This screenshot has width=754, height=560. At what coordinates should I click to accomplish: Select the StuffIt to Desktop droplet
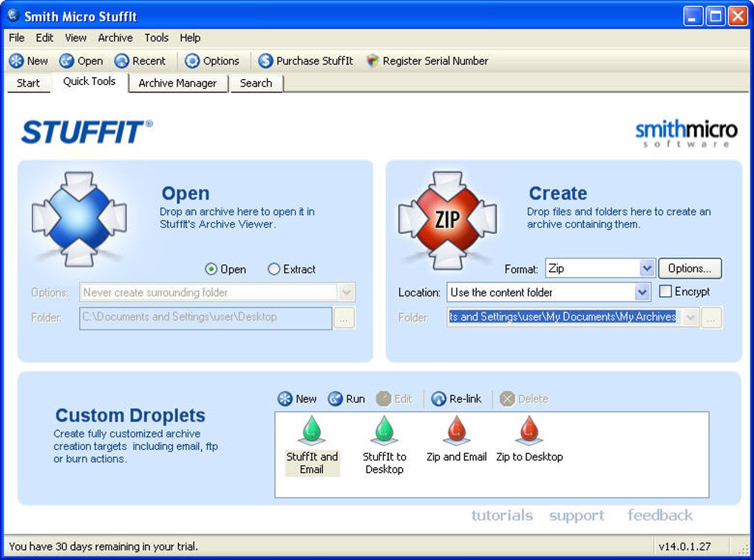(x=384, y=445)
